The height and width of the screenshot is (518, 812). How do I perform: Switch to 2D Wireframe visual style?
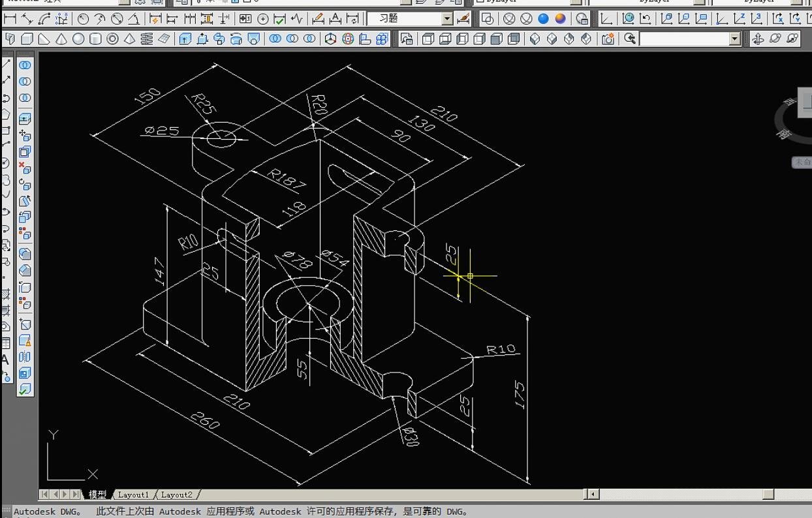(487, 19)
